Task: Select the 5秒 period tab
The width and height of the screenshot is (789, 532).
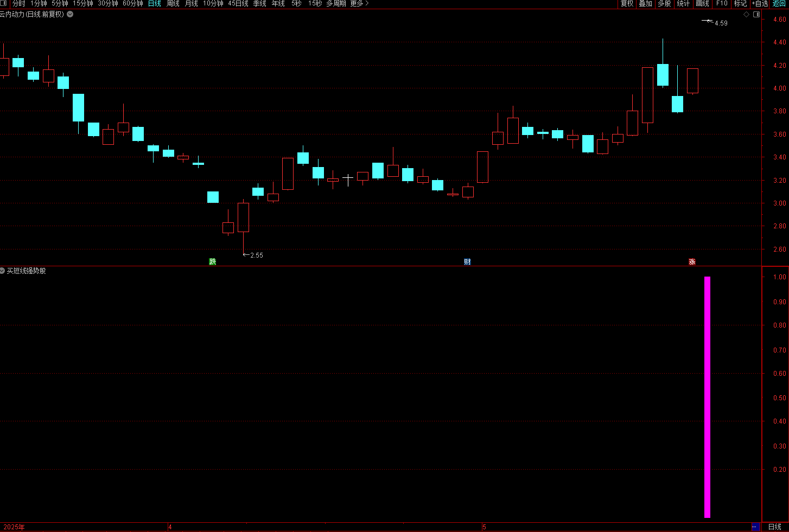Action: point(296,3)
